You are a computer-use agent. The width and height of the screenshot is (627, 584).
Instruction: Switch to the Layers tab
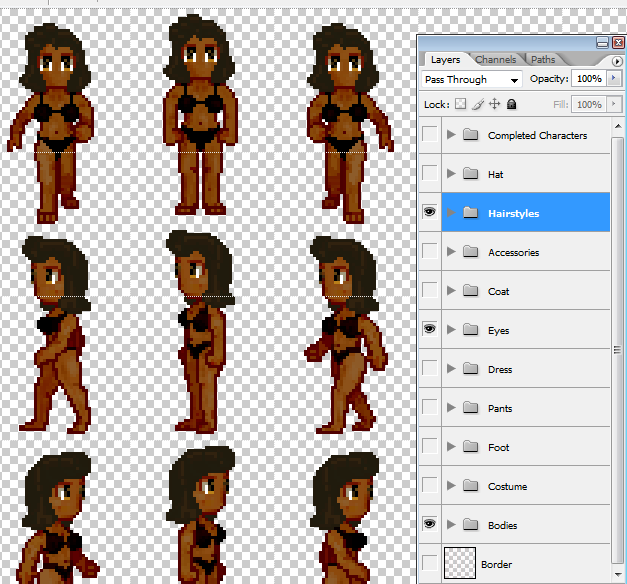pyautogui.click(x=445, y=60)
